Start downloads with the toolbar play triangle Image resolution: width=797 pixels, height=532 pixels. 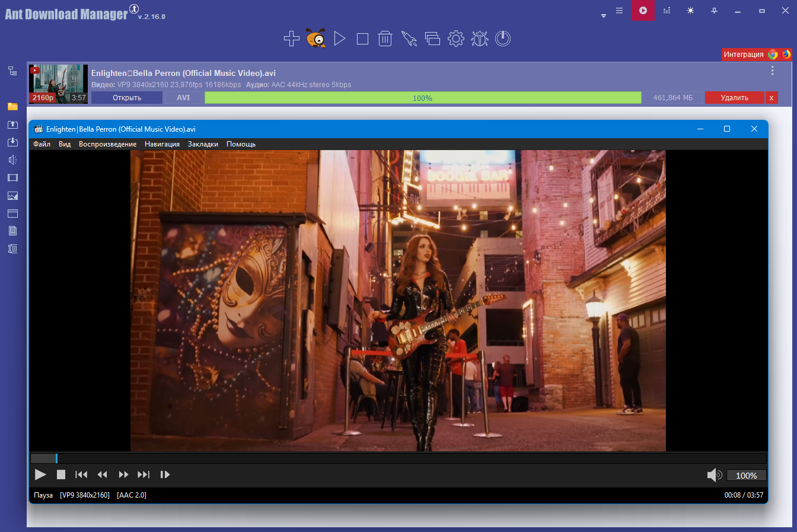tap(340, 39)
